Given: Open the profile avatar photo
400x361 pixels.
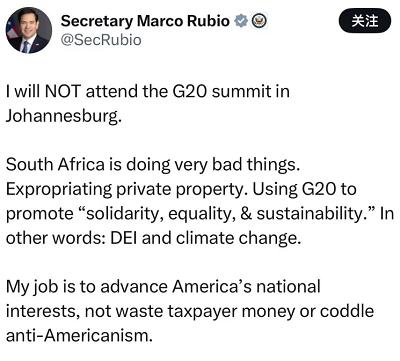Looking at the screenshot, I should 29,30.
